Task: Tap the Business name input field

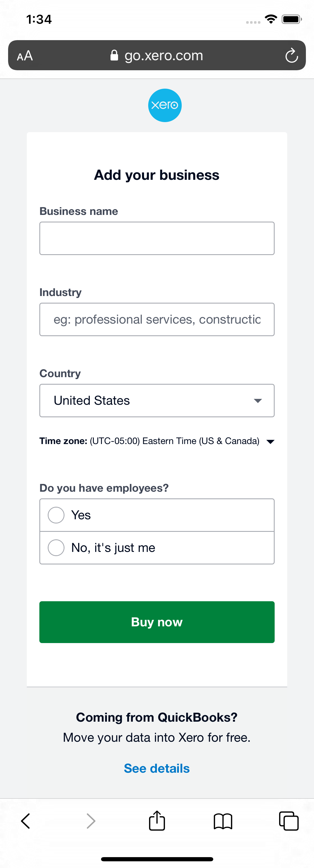Action: (157, 238)
